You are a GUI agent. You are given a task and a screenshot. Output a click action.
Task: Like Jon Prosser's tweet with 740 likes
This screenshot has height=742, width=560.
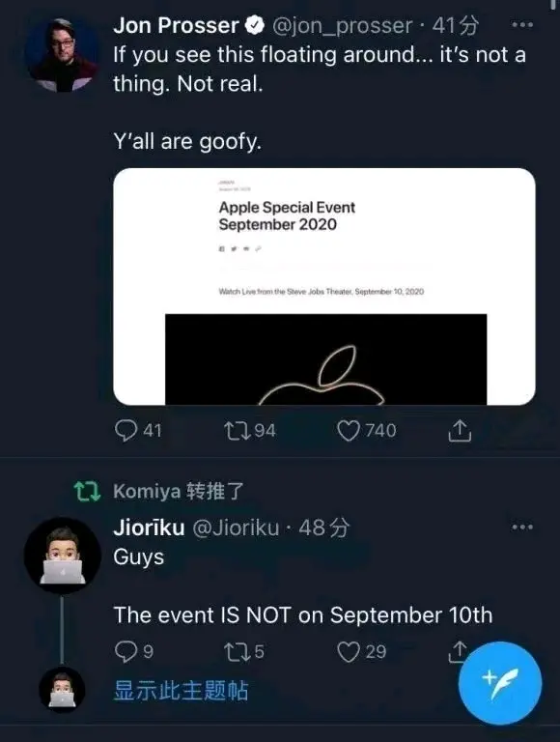point(349,431)
